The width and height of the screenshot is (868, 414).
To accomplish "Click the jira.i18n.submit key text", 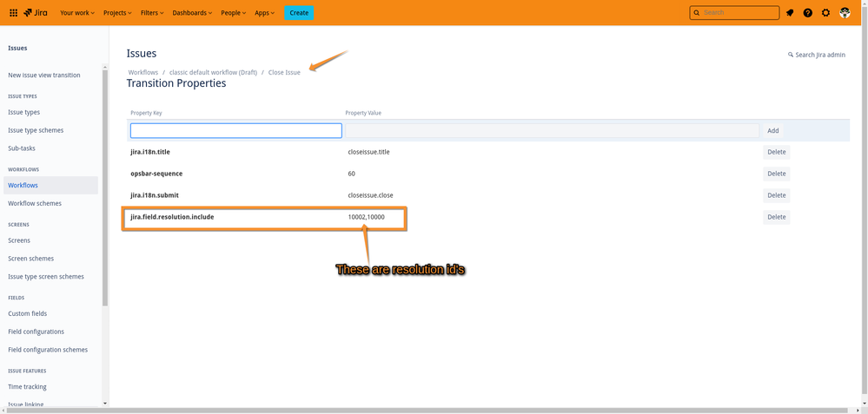I will (155, 195).
